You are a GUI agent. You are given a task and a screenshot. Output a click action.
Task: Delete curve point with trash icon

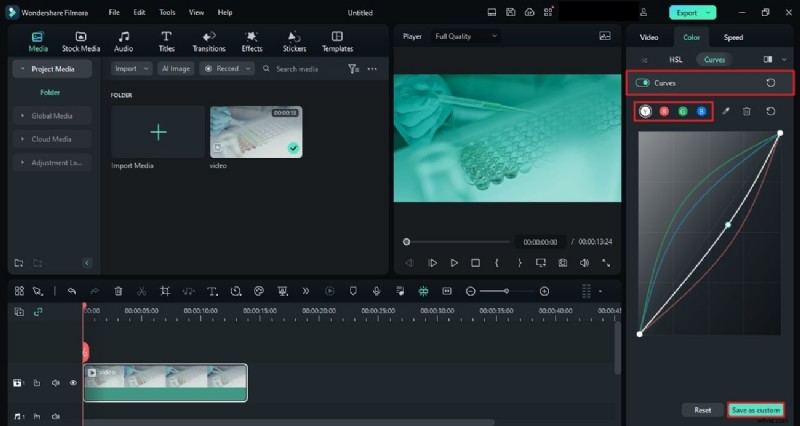tap(746, 111)
